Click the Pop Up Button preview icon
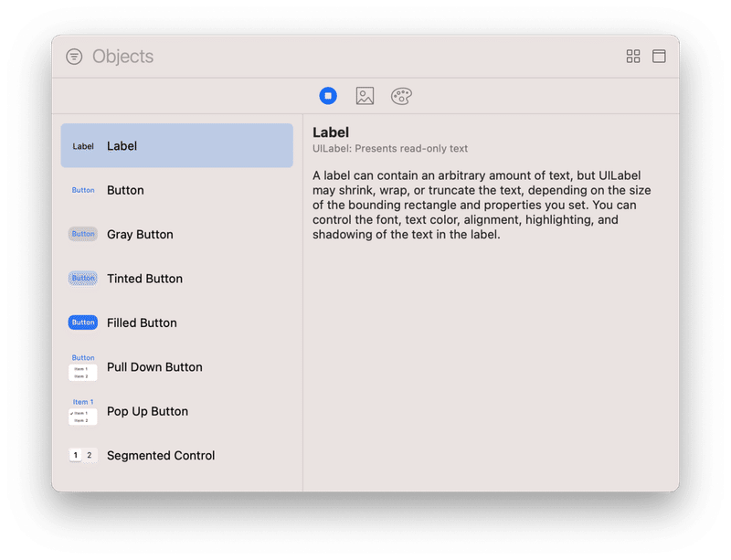Viewport: 731px width, 560px height. (83, 411)
